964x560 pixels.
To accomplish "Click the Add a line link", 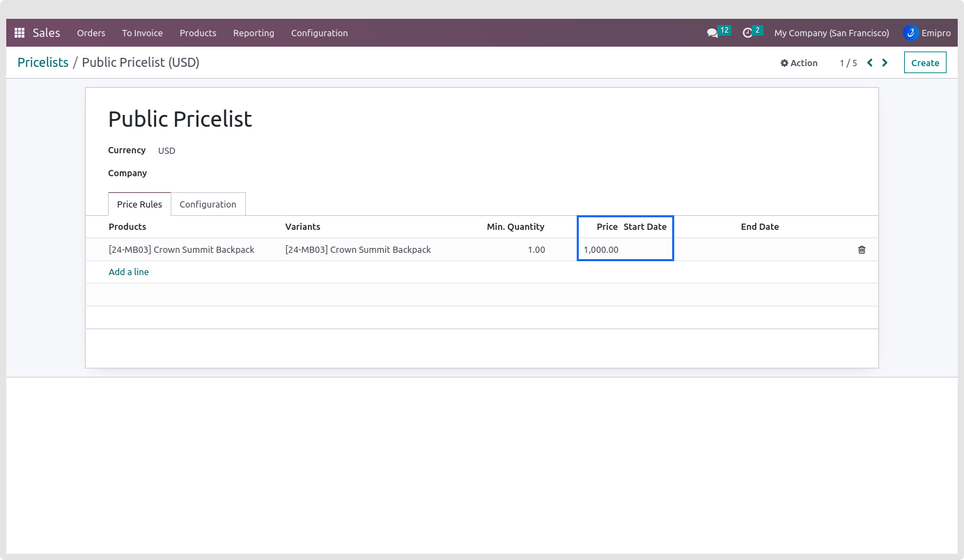I will 129,272.
